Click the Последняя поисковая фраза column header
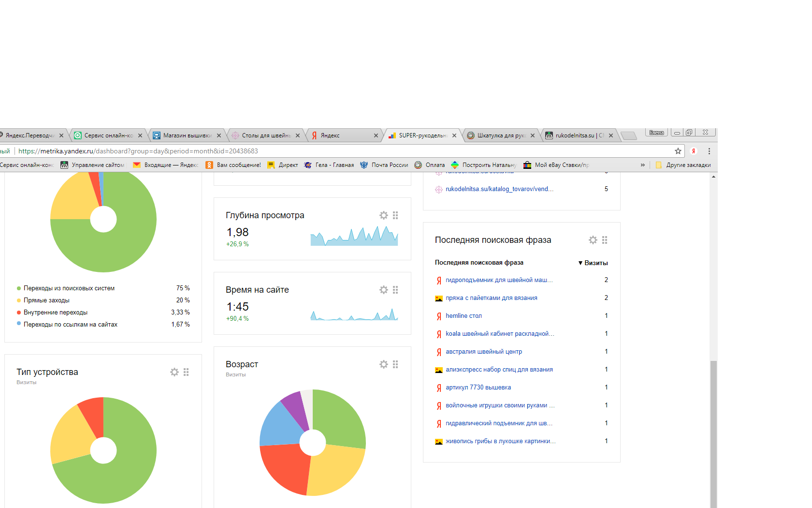This screenshot has width=812, height=508. point(479,263)
